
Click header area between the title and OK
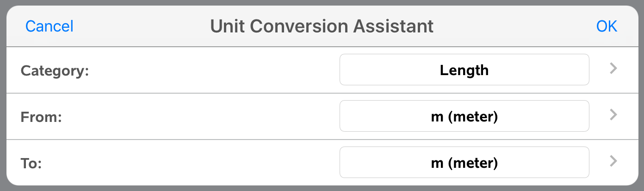[x=514, y=26]
